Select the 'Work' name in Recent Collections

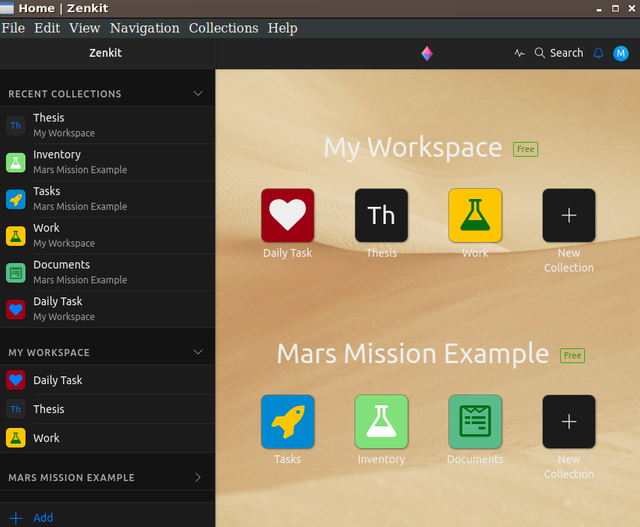pyautogui.click(x=46, y=228)
